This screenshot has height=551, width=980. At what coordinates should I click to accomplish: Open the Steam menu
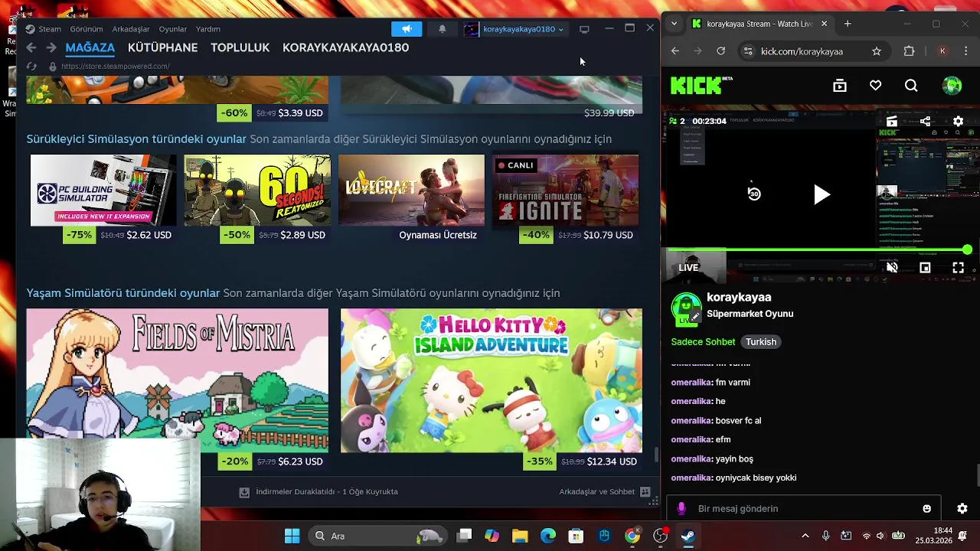pos(50,29)
